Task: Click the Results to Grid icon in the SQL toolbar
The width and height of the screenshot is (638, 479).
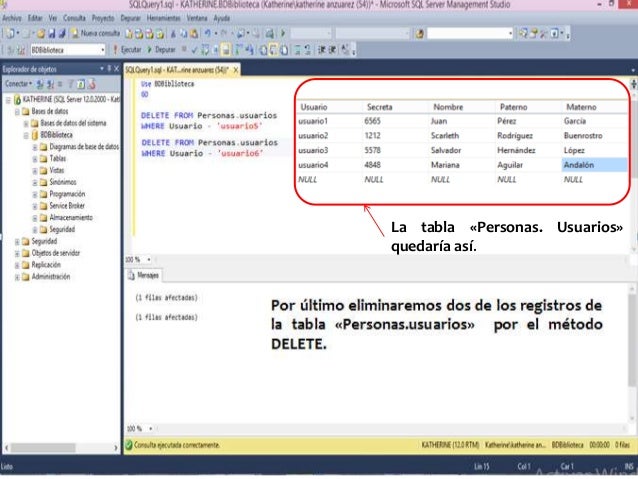Action: (x=273, y=50)
